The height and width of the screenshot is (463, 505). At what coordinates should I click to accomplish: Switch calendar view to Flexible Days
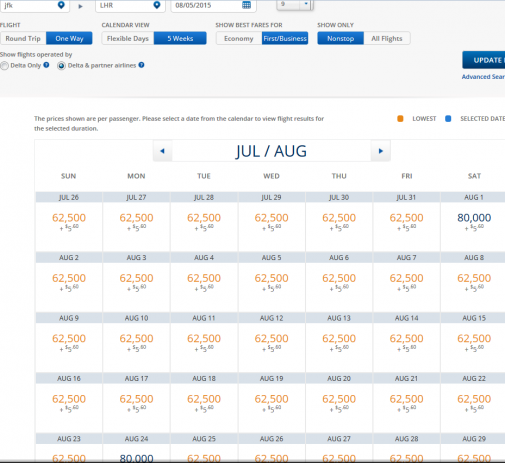[128, 38]
